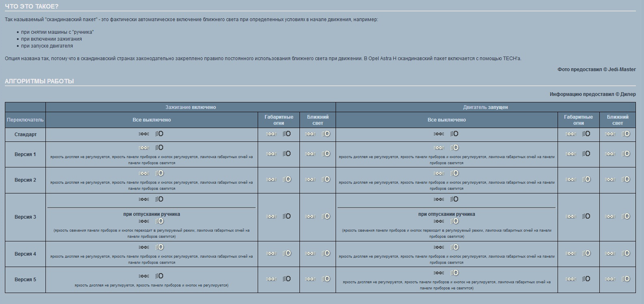Viewport: 644px width, 304px height.
Task: Click the 'Переключатель' column header
Action: pos(25,120)
